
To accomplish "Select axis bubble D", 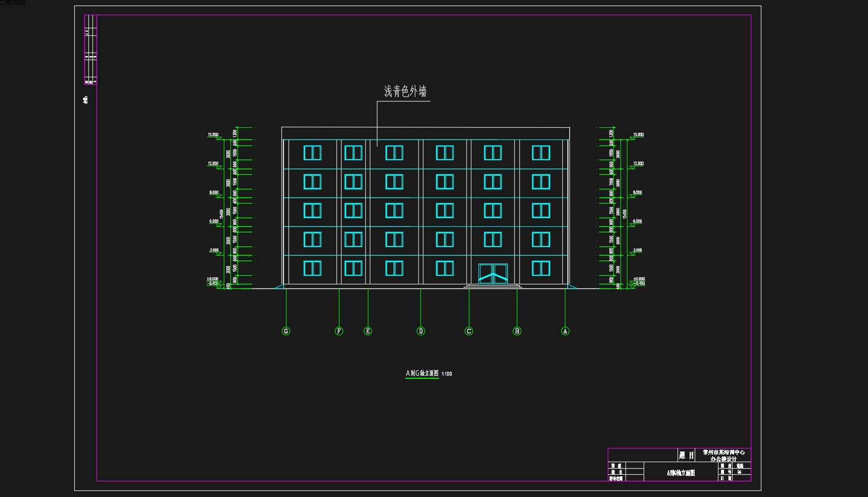I will pos(421,331).
